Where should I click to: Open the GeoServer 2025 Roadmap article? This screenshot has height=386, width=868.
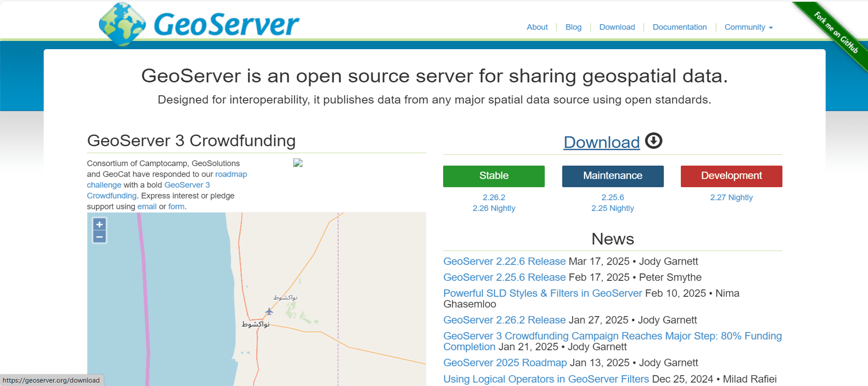point(505,363)
